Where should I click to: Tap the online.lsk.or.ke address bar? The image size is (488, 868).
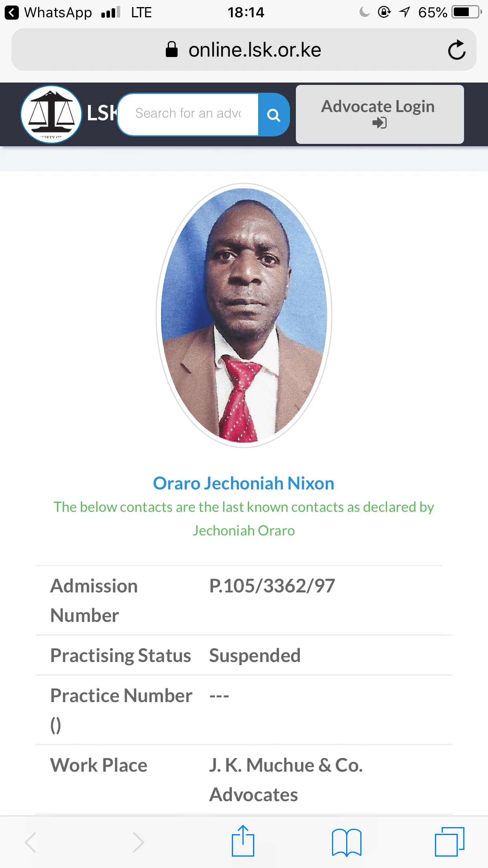(255, 50)
